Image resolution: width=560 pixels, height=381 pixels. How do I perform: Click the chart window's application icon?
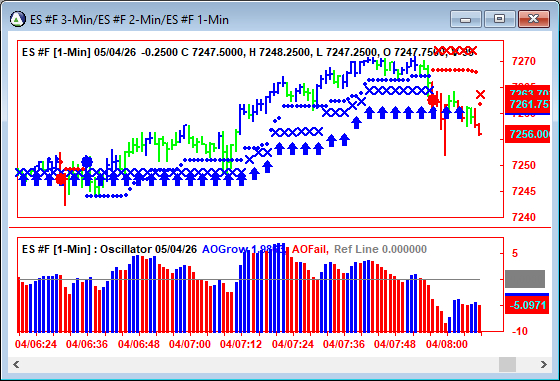point(18,19)
